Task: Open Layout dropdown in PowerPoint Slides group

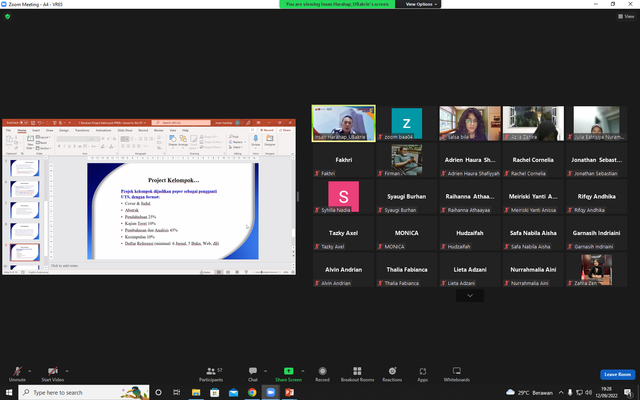Action: (x=43, y=137)
